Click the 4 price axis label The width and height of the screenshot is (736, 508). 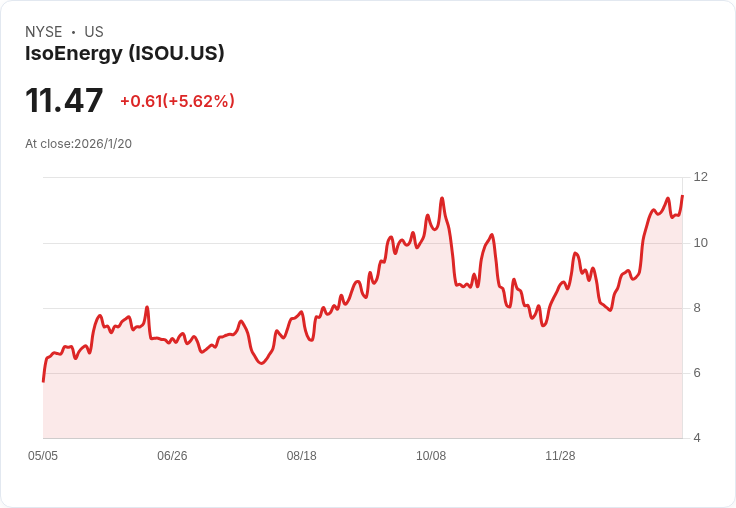pos(697,438)
